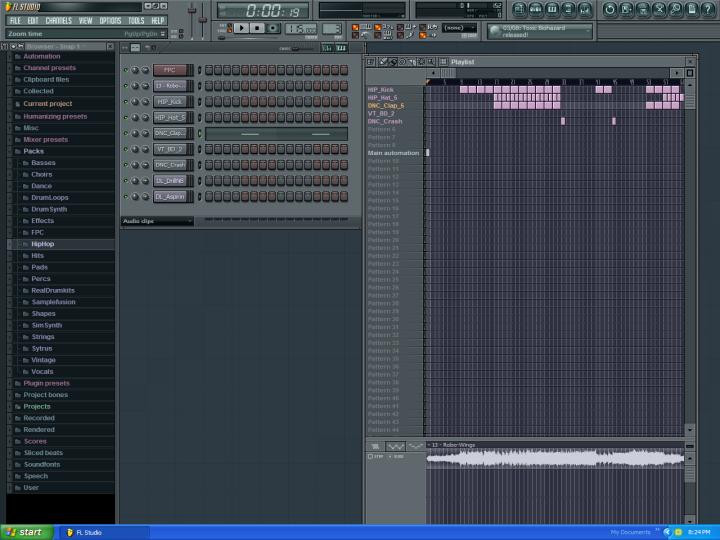Toggle channel select LED for DNC_Clap
Viewport: 720px width, 540px height.
199,133
